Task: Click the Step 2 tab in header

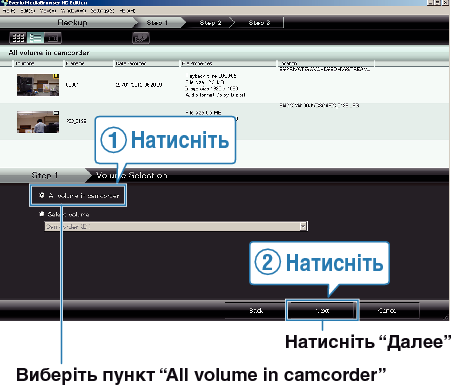Action: click(210, 23)
